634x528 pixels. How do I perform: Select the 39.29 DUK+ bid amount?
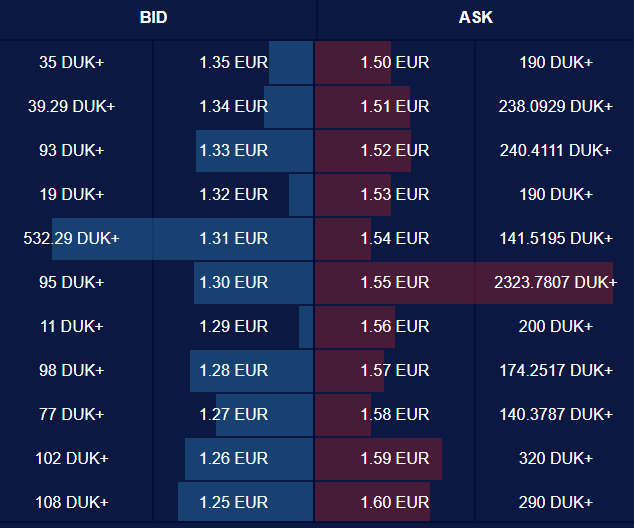coord(71,106)
